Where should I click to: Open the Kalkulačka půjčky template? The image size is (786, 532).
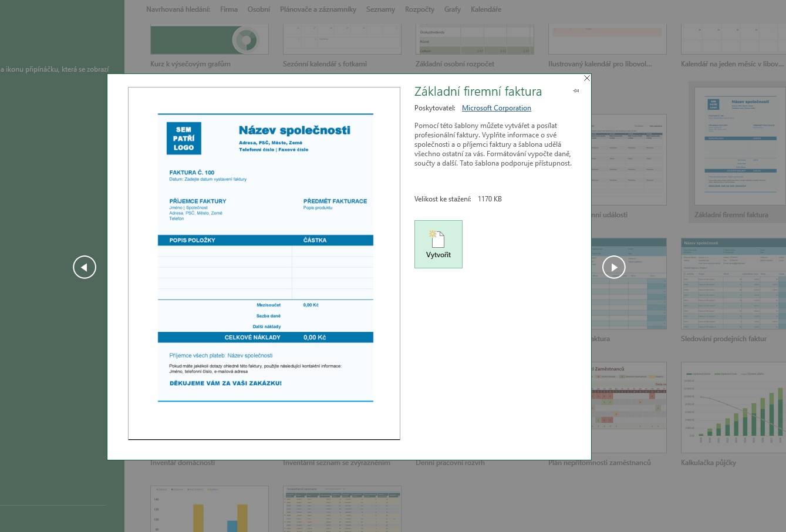click(733, 408)
